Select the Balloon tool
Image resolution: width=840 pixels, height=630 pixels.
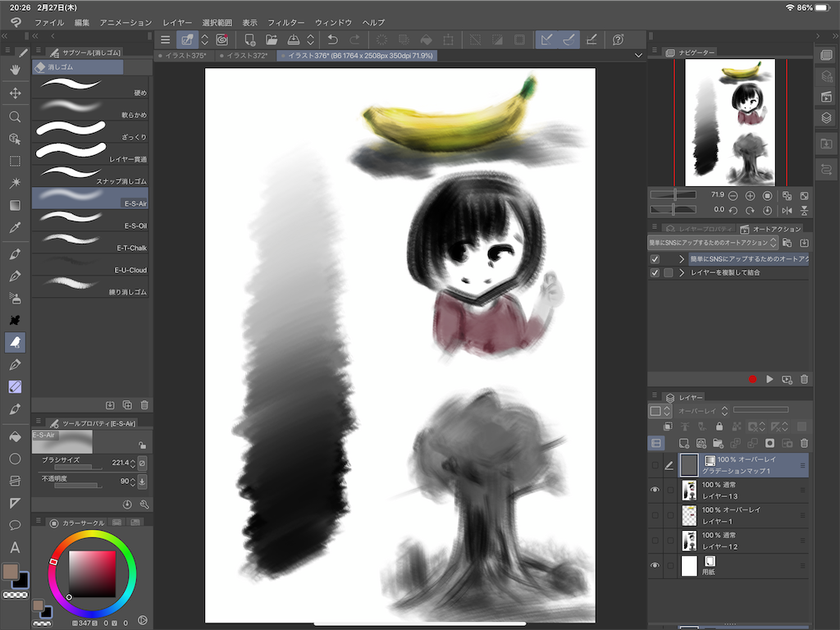pos(15,525)
